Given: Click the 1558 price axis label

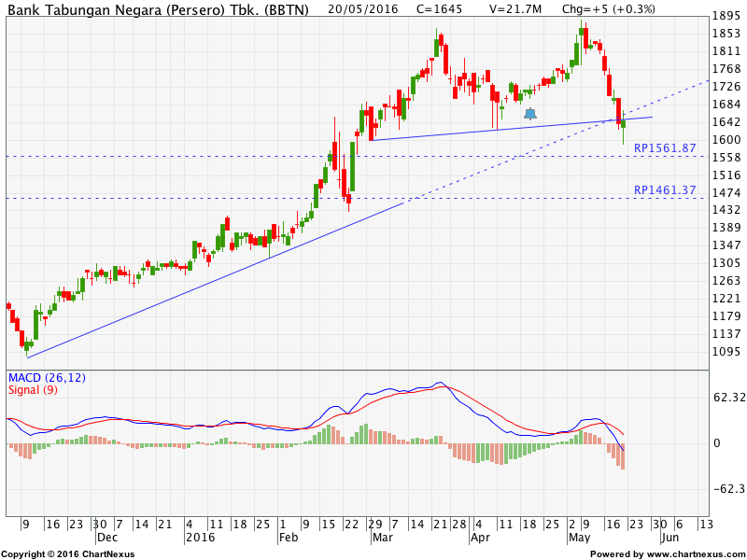Looking at the screenshot, I should click(x=726, y=157).
